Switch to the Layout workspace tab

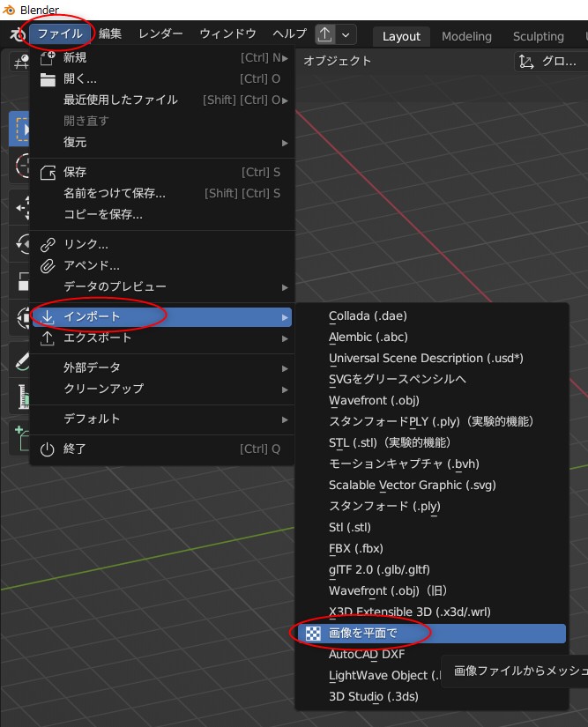pos(401,37)
